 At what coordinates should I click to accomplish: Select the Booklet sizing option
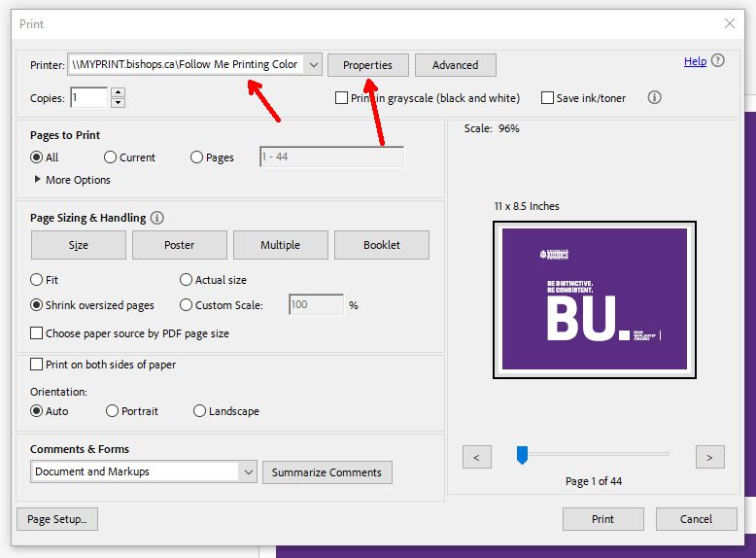coord(381,245)
